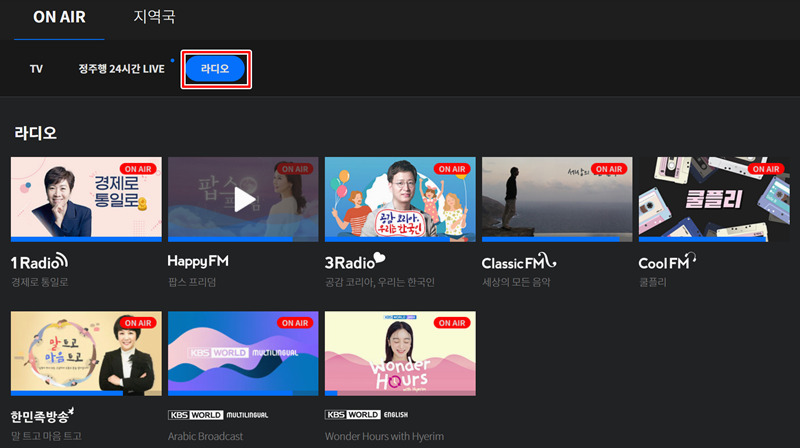Open the KBS World Multilingual thumbnail
Screen dimensions: 800x448
(243, 354)
